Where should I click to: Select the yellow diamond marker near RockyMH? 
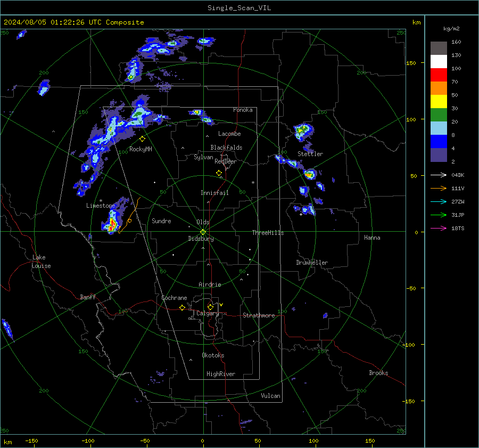tap(142, 139)
